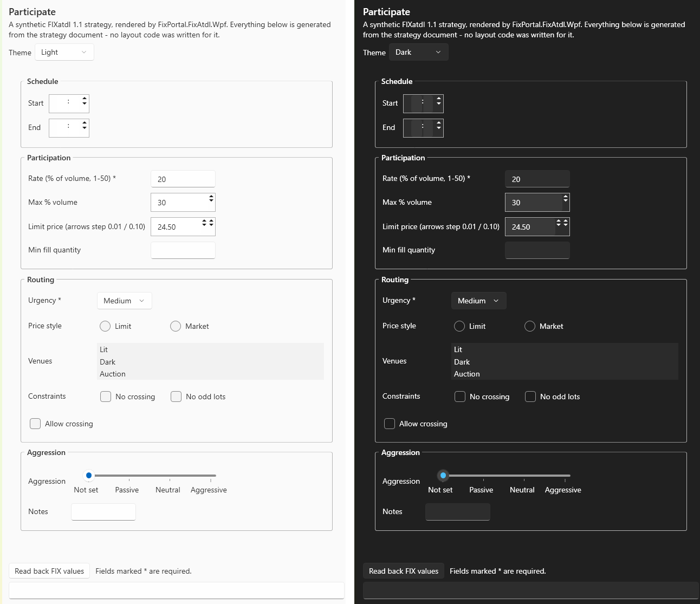Expand Urgency Medium dropdown in dark panel
This screenshot has height=604, width=700.
[478, 301]
